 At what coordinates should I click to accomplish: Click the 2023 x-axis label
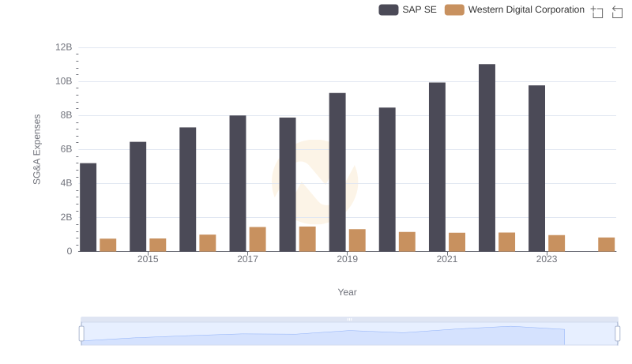pyautogui.click(x=547, y=259)
